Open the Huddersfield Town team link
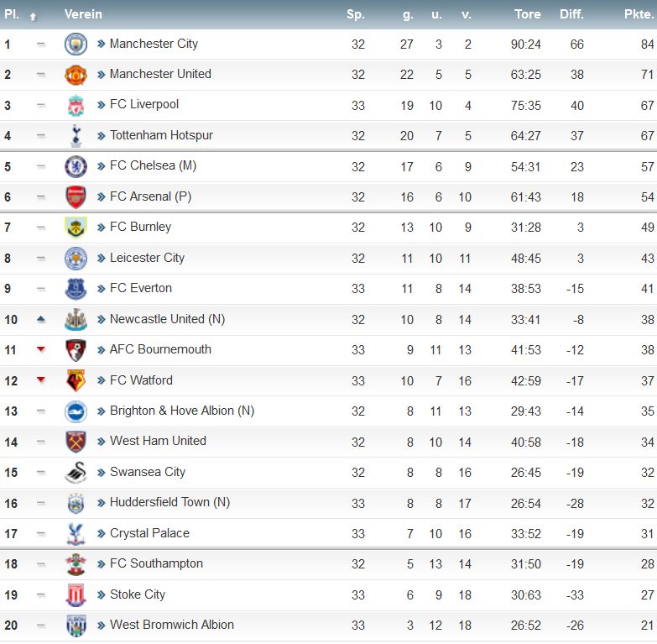The width and height of the screenshot is (657, 644). click(x=169, y=502)
